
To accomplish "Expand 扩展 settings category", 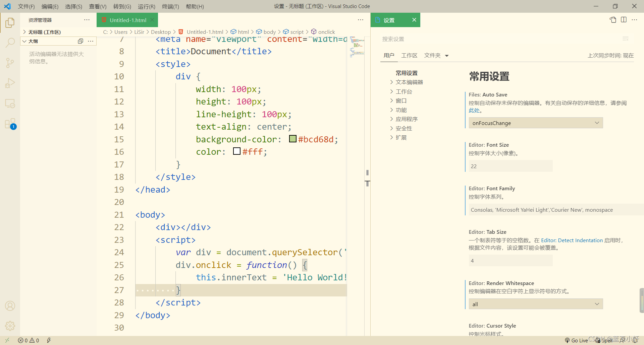I will coord(401,137).
